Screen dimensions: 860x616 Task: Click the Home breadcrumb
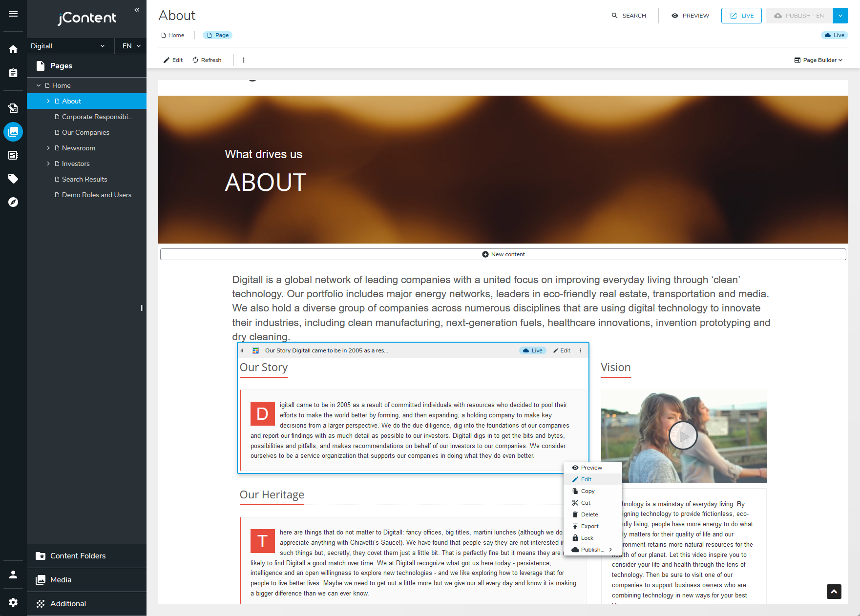(x=173, y=35)
